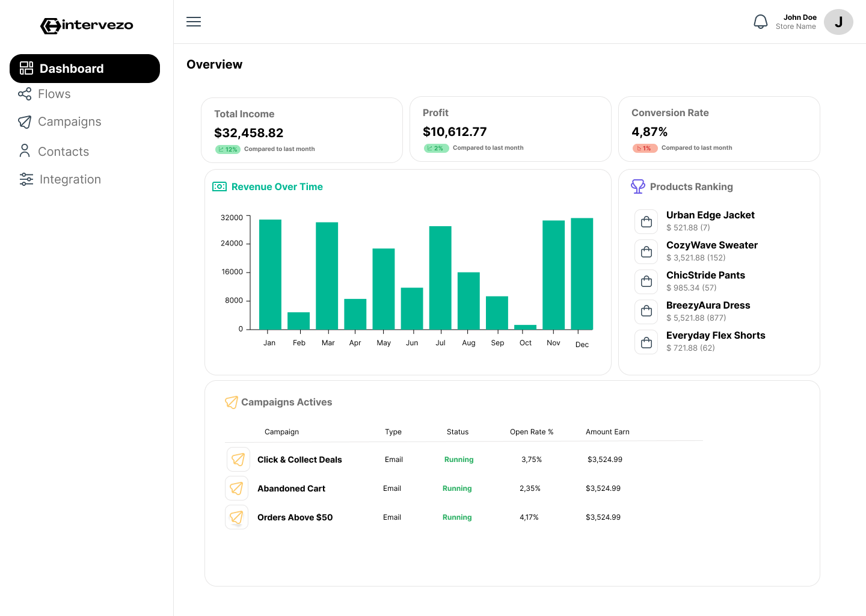
Task: Click the Dashboard grid icon
Action: coord(26,68)
